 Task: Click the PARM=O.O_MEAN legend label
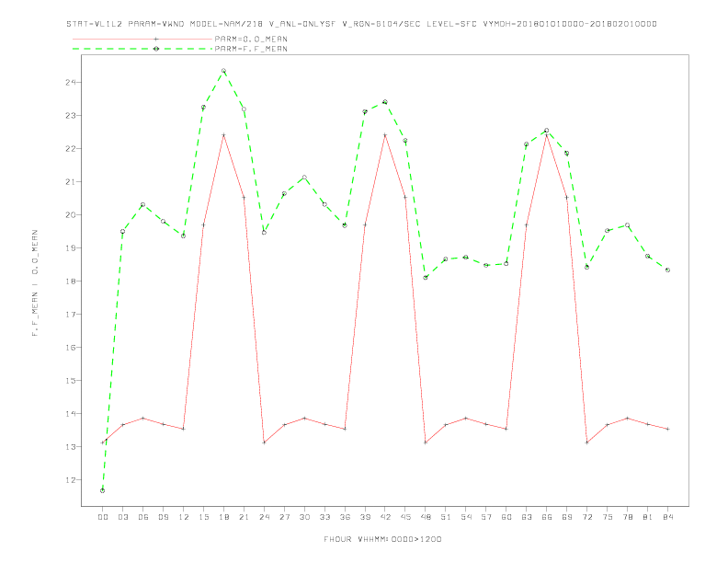pyautogui.click(x=251, y=39)
